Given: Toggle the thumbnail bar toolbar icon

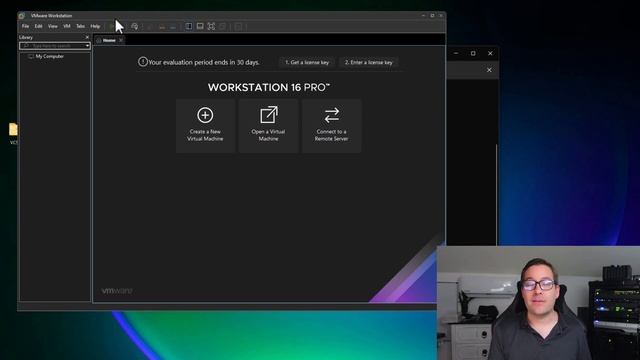Looking at the screenshot, I should (200, 27).
